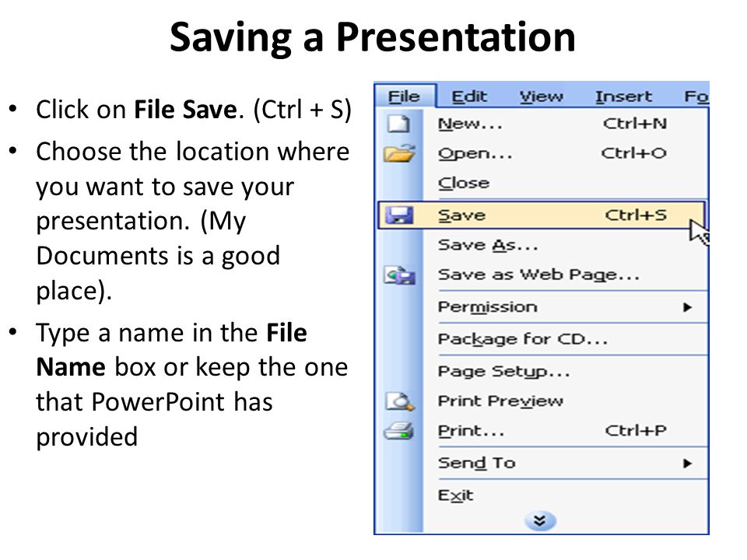Image resolution: width=747 pixels, height=560 pixels.
Task: Select Page Setup... menu entry
Action: pos(504,372)
